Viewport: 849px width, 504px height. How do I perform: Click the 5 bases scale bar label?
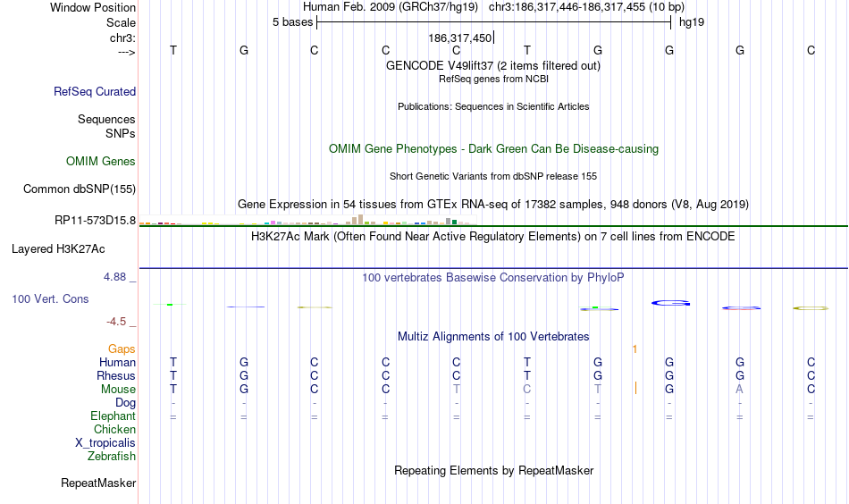point(292,22)
